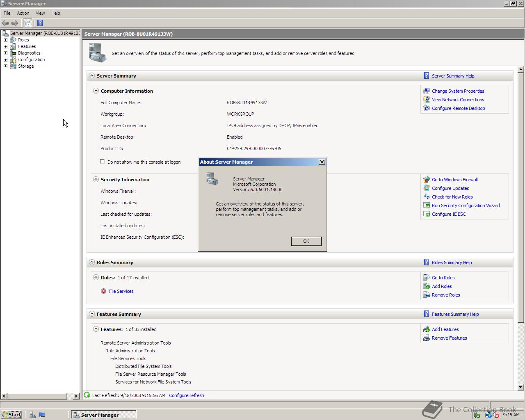Click the Add Roles icon
This screenshot has width=525, height=420.
[427, 286]
